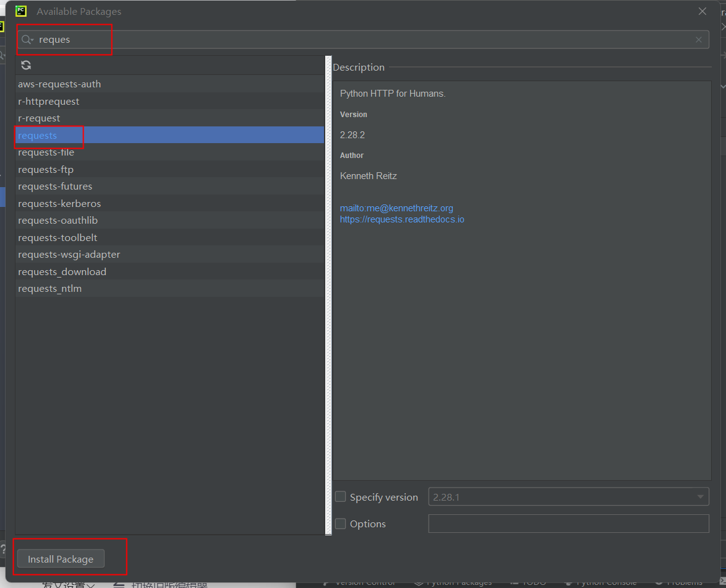This screenshot has height=588, width=726.
Task: Select the requests_ntlm package
Action: pyautogui.click(x=170, y=289)
